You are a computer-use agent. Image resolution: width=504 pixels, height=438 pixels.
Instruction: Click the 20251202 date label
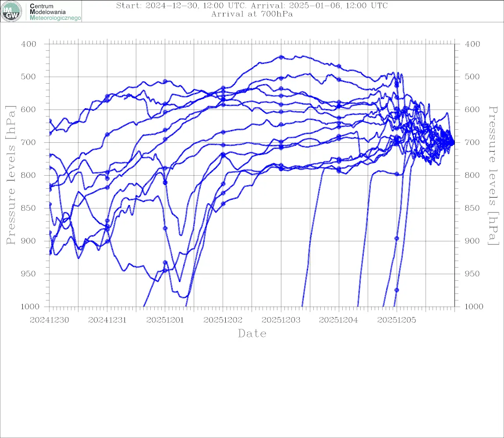pyautogui.click(x=223, y=320)
